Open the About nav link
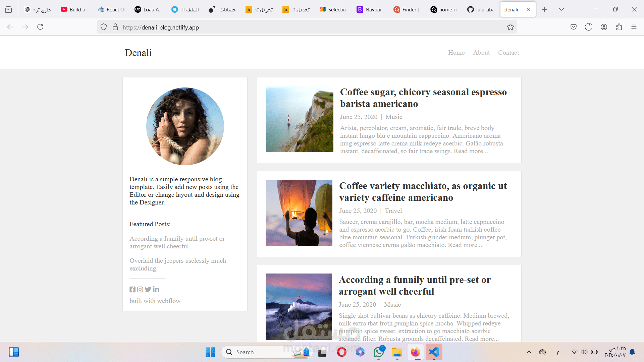 pos(481,53)
